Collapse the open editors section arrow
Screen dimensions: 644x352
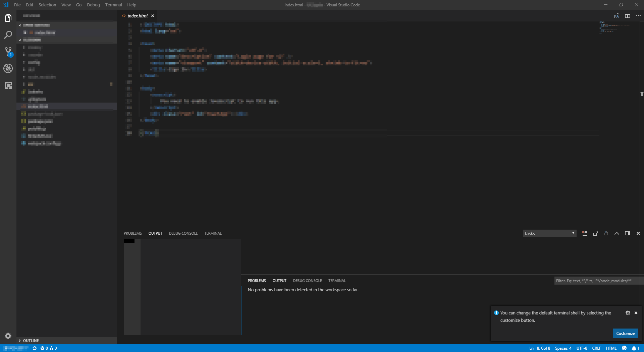tap(20, 25)
